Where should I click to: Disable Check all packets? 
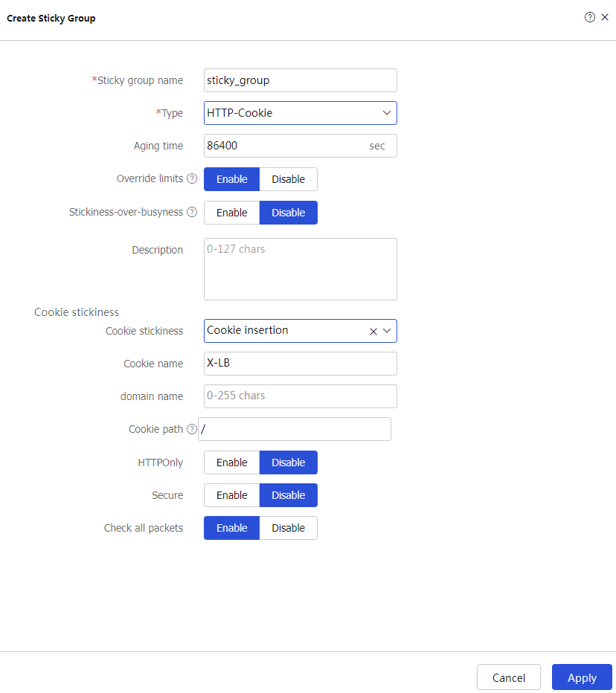click(x=288, y=528)
